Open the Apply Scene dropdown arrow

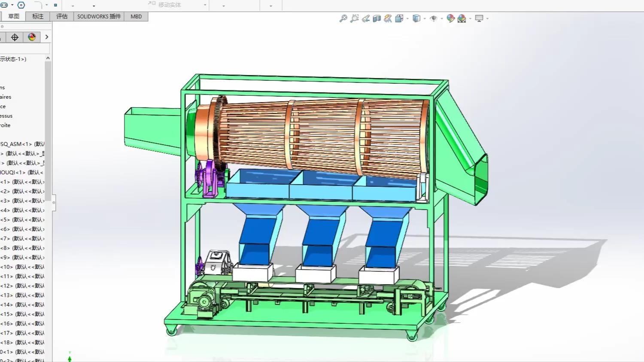coord(470,18)
